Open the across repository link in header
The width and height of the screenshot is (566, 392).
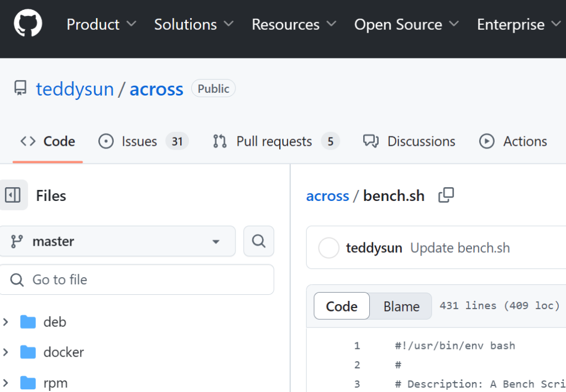click(x=156, y=89)
